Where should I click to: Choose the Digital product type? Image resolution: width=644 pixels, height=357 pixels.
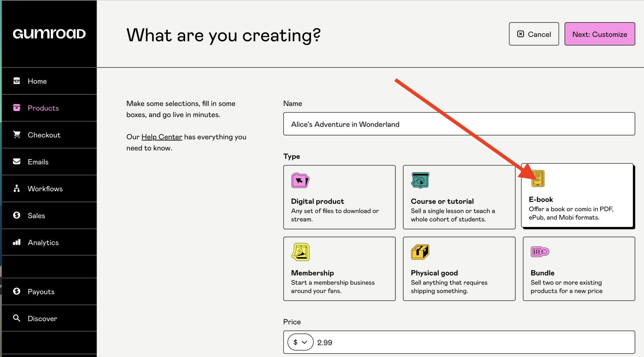339,197
